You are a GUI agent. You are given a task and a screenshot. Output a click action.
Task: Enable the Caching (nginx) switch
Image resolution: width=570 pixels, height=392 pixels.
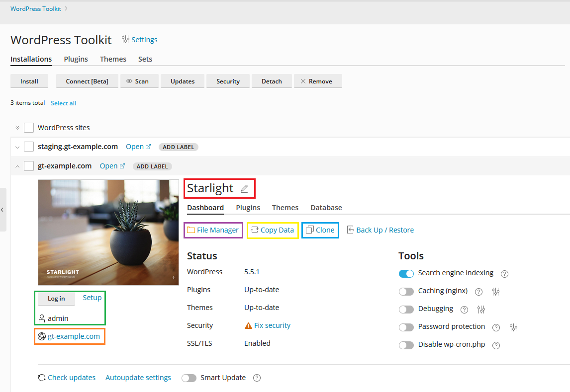tap(406, 292)
